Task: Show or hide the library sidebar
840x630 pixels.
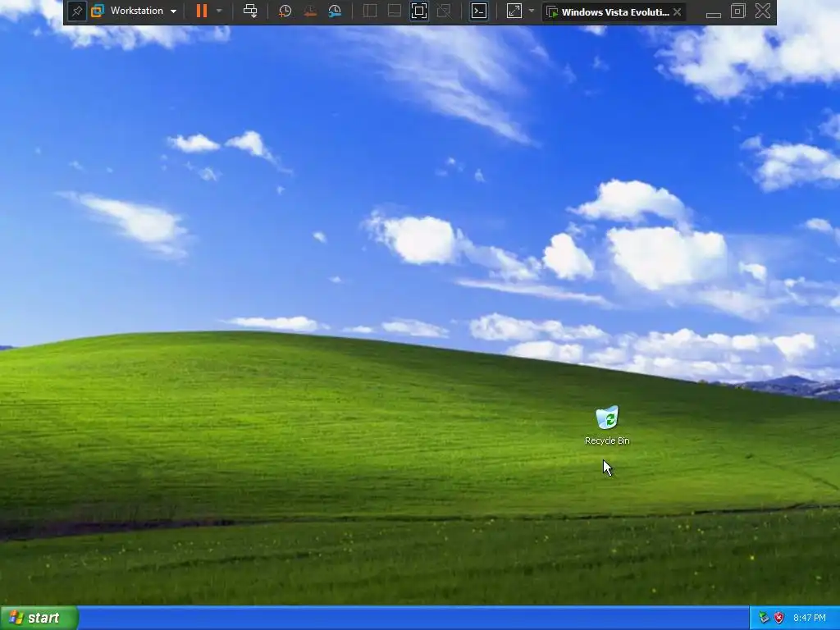Action: click(370, 11)
